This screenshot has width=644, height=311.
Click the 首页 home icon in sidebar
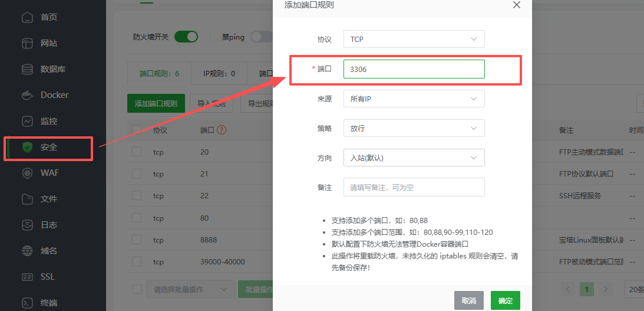[x=27, y=17]
